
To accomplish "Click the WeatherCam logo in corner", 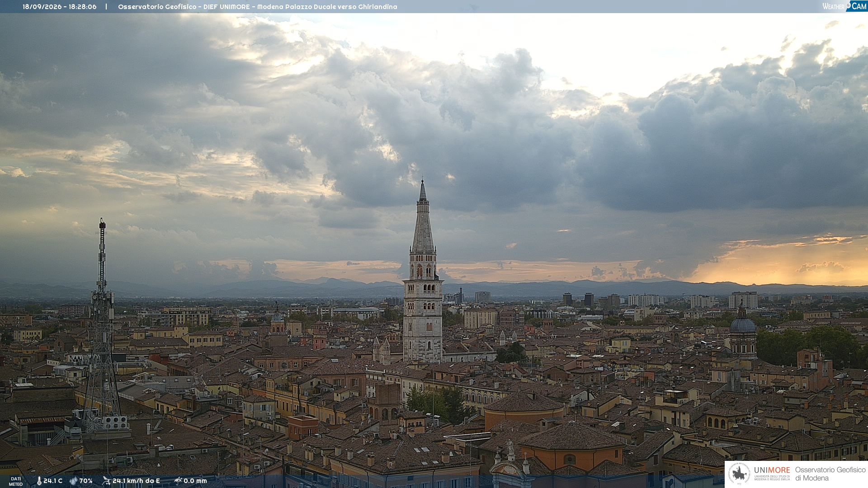I will 844,6.
